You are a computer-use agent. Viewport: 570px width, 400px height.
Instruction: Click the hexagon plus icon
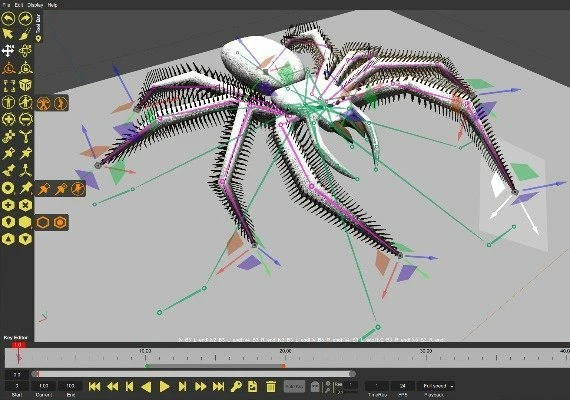tap(8, 205)
